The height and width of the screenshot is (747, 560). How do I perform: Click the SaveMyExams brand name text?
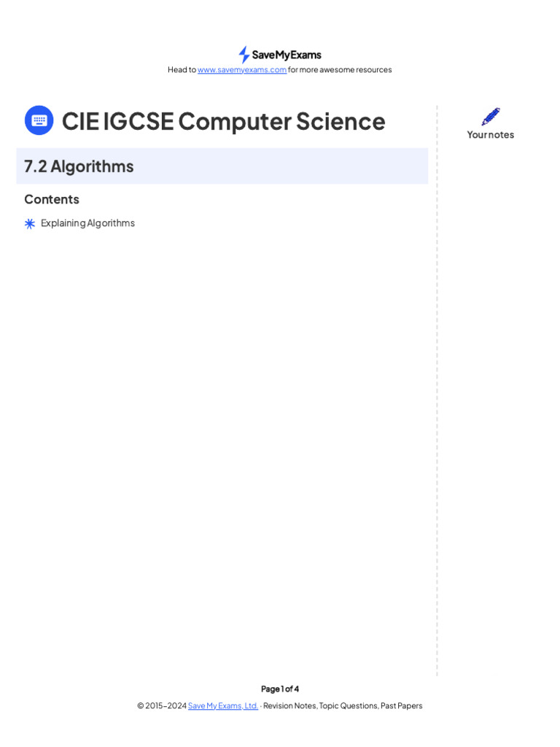point(287,55)
